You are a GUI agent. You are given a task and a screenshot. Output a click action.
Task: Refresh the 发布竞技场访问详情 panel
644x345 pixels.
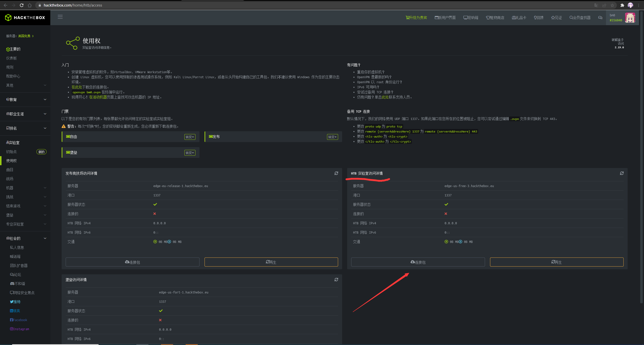[336, 173]
